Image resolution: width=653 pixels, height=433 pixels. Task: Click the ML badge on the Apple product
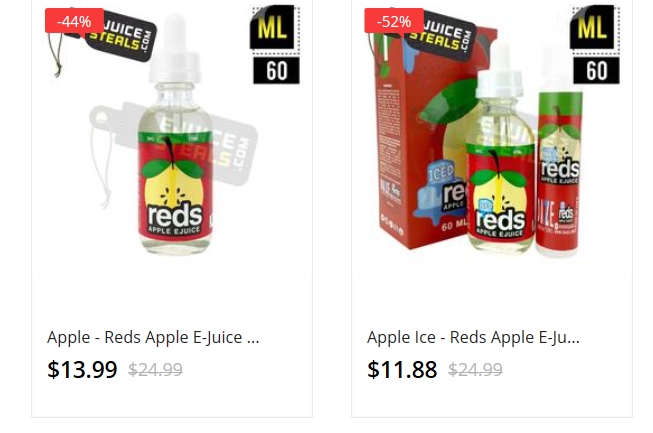[x=274, y=28]
